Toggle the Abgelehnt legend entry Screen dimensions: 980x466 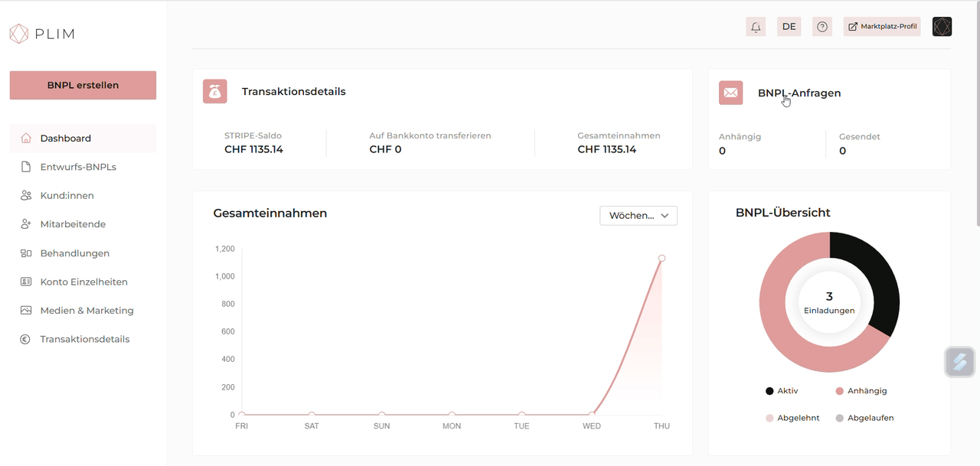click(792, 418)
